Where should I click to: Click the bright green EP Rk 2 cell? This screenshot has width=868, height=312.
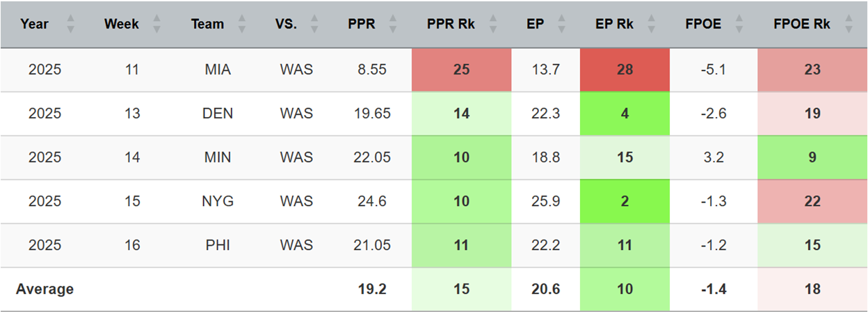(625, 201)
